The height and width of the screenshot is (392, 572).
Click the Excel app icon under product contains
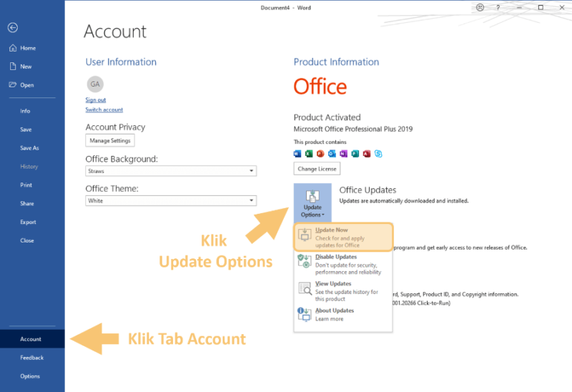(309, 154)
